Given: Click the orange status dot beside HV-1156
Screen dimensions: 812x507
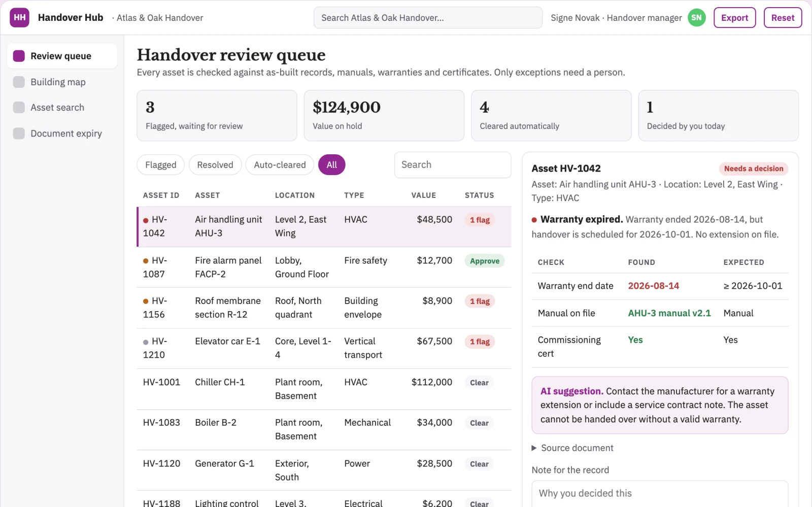Looking at the screenshot, I should point(146,301).
